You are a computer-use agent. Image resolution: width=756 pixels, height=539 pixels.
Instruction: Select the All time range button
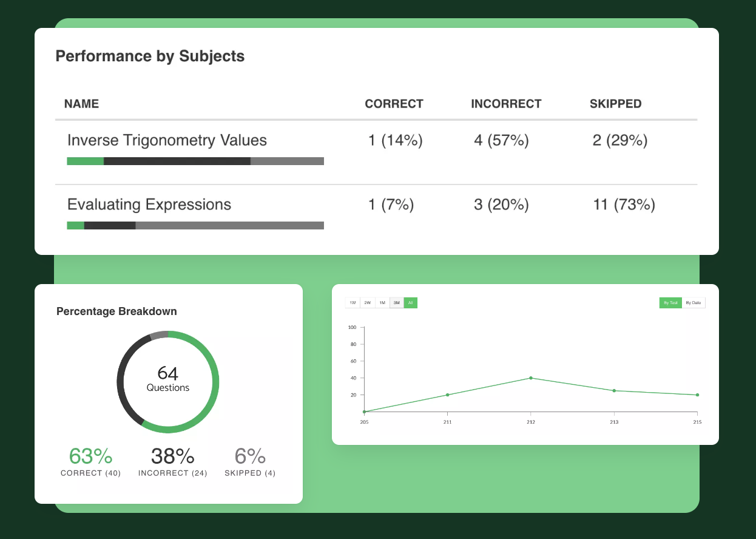[411, 302]
